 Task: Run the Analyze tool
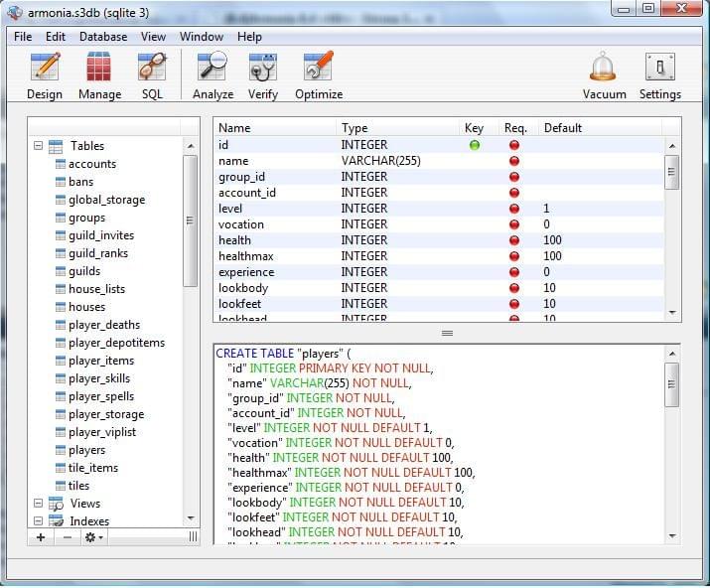(213, 75)
